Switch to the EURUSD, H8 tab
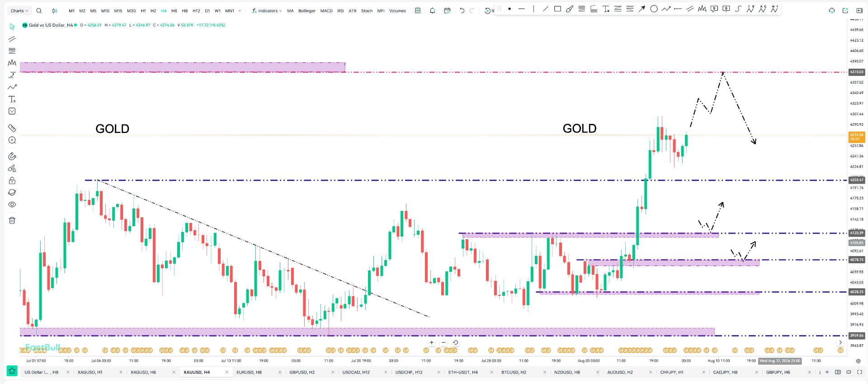This screenshot has width=868, height=384. pos(249,372)
